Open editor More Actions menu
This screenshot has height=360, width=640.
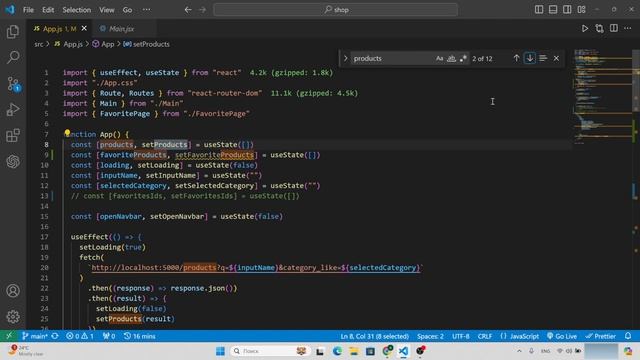pos(628,28)
